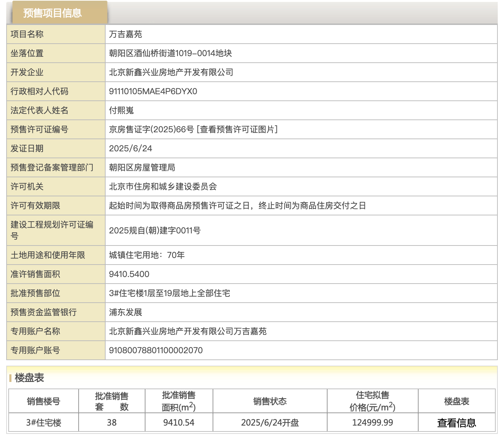The image size is (504, 437).
Task: Click the account number 91080078801100002070
Action: (x=156, y=350)
